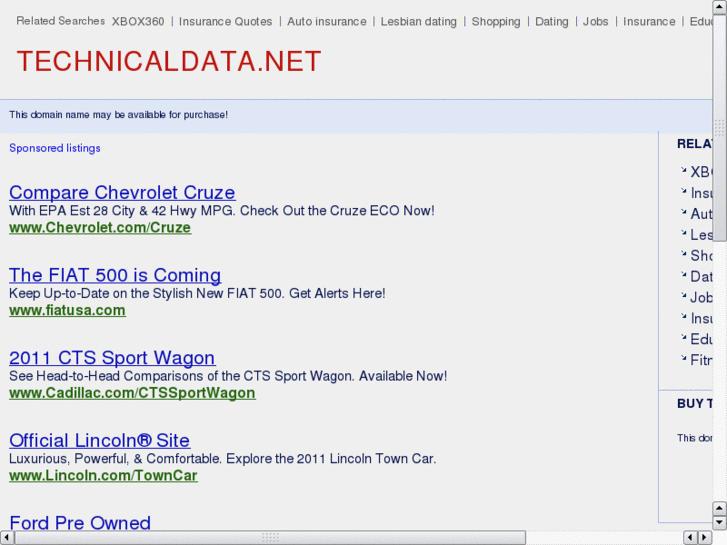Screen dimensions: 727x545
Task: Open the sidebar Aut related link
Action: coord(701,214)
